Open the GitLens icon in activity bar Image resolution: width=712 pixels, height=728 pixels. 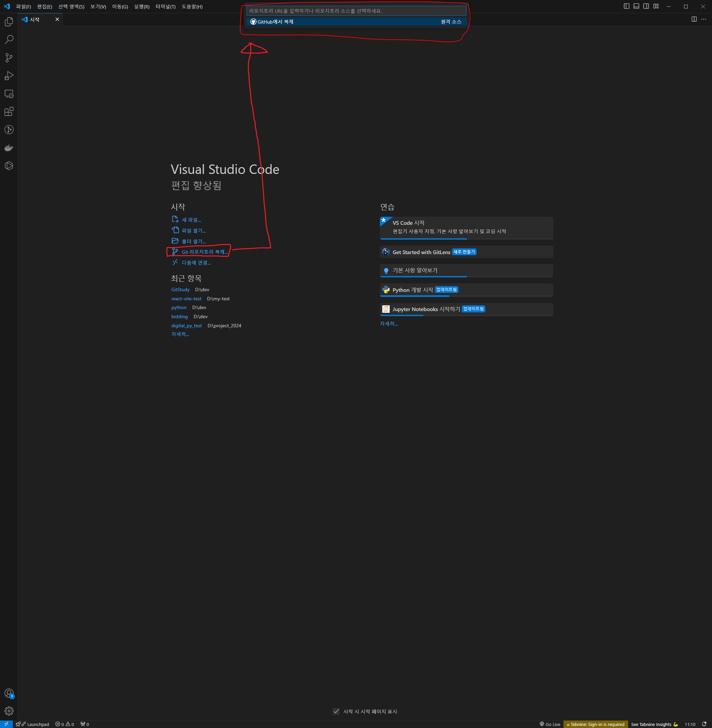9,129
